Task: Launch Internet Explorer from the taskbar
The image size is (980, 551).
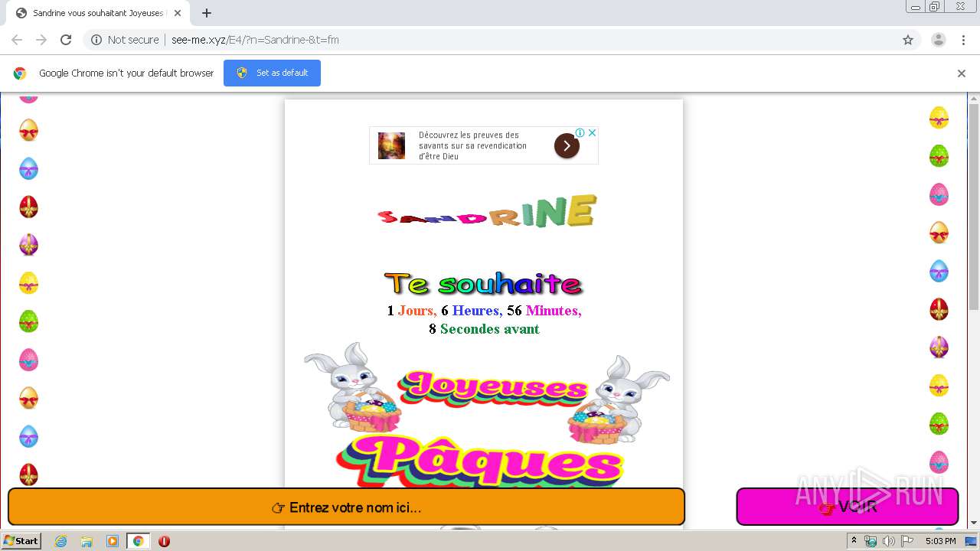Action: point(60,541)
